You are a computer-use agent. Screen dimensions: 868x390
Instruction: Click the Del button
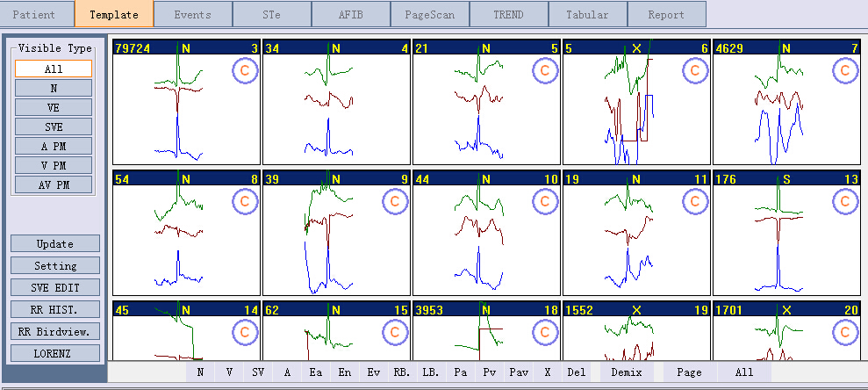pos(577,372)
